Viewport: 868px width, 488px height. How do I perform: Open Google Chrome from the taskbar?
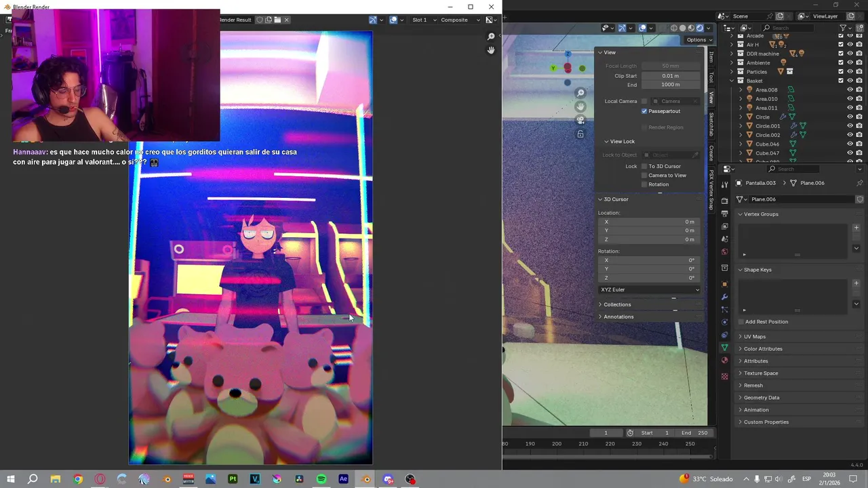[78, 479]
